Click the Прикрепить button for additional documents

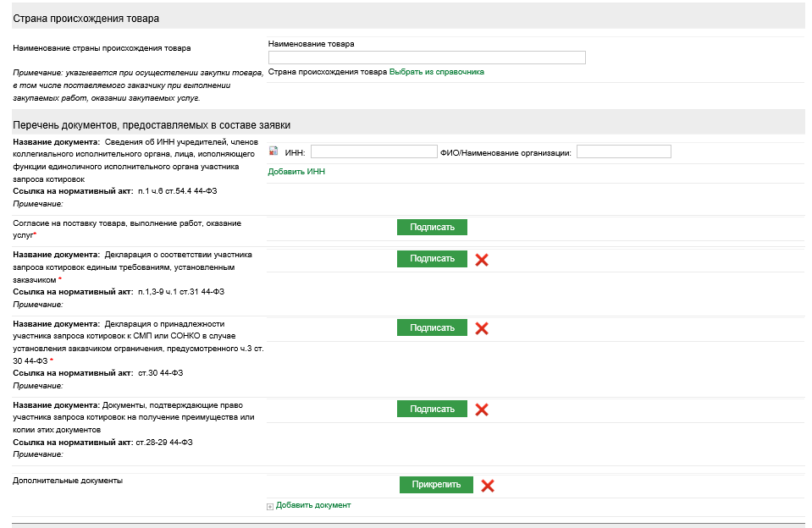click(436, 485)
